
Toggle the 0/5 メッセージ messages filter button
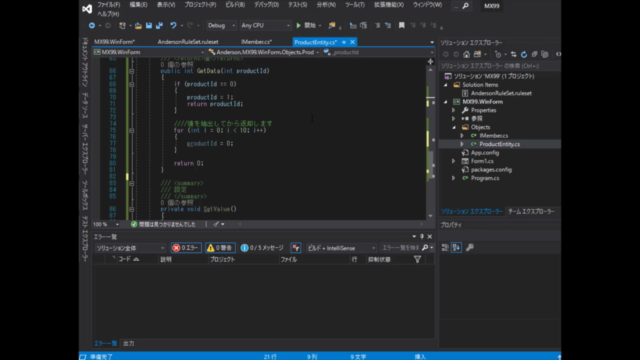coord(262,248)
